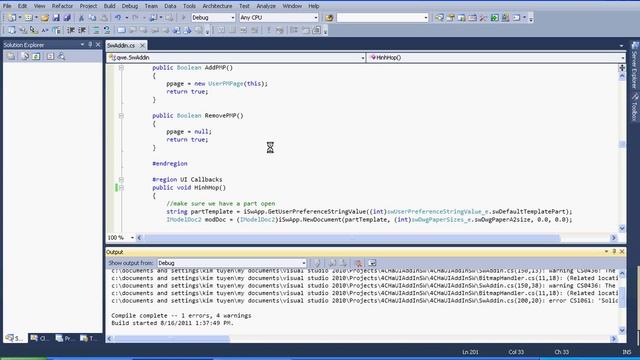
Task: Close the SwAddin.cs tab
Action: click(142, 45)
